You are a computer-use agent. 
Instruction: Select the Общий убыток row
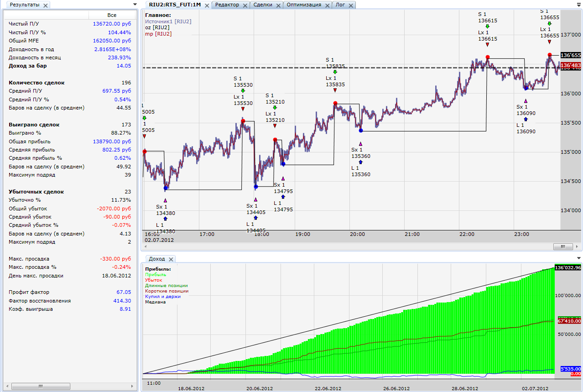[70, 209]
